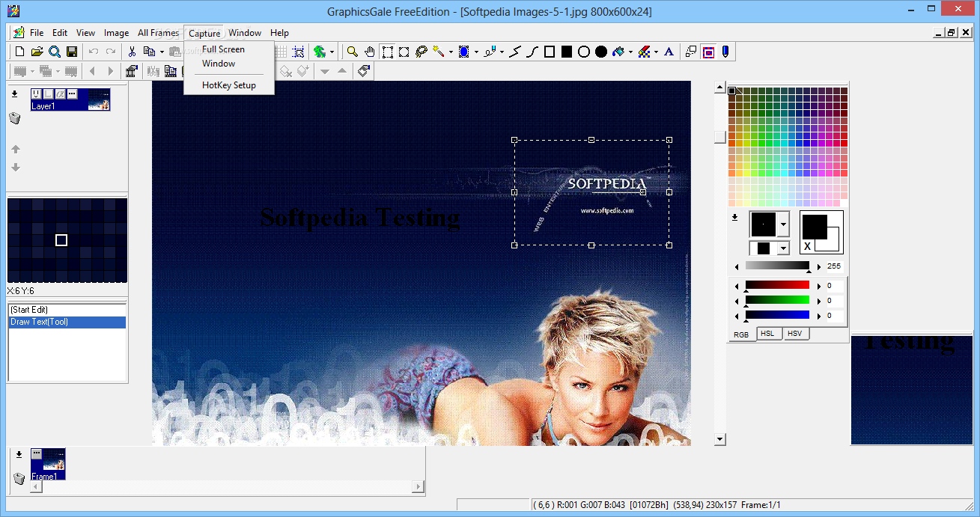This screenshot has height=517, width=980.
Task: Open the Flood Fill dropdown arrow
Action: (x=630, y=52)
